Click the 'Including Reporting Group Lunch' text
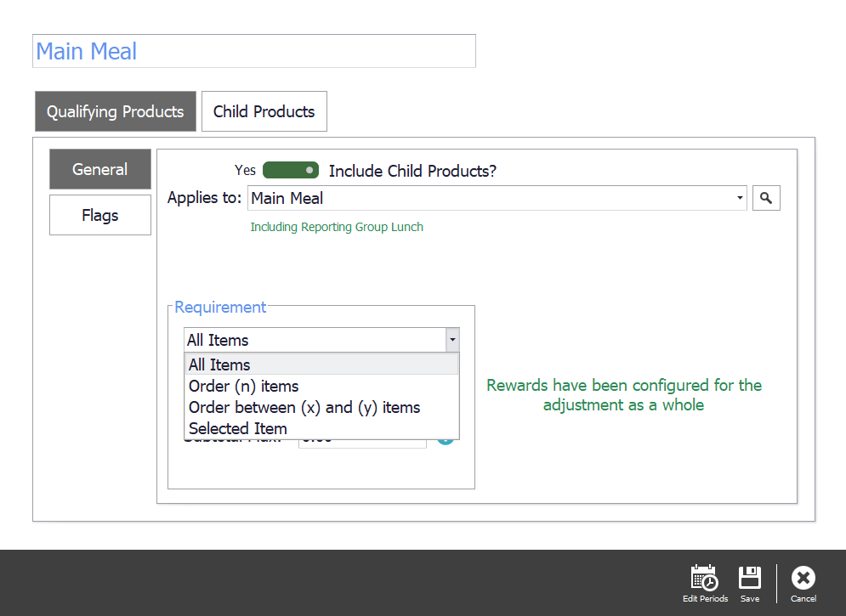This screenshot has width=846, height=616. pos(337,227)
